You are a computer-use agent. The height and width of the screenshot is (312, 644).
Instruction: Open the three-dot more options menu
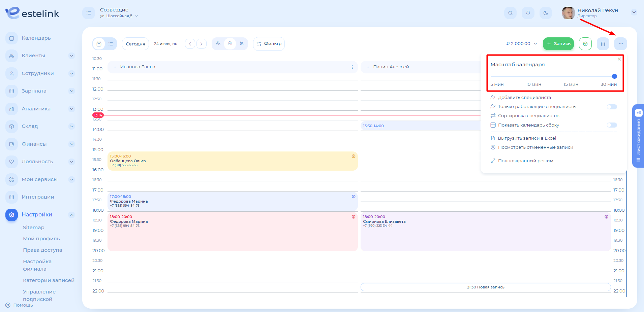pyautogui.click(x=620, y=44)
